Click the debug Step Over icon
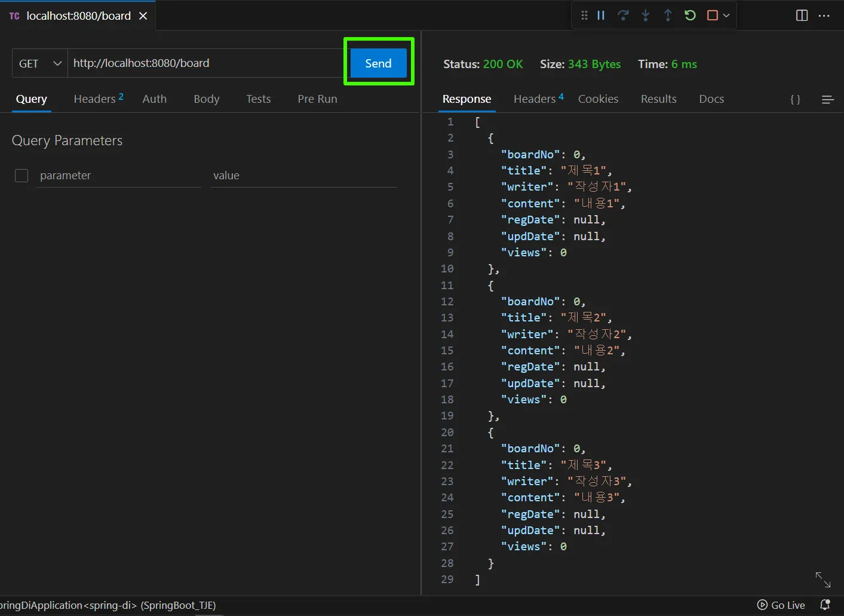Viewport: 844px width, 616px height. 623,16
